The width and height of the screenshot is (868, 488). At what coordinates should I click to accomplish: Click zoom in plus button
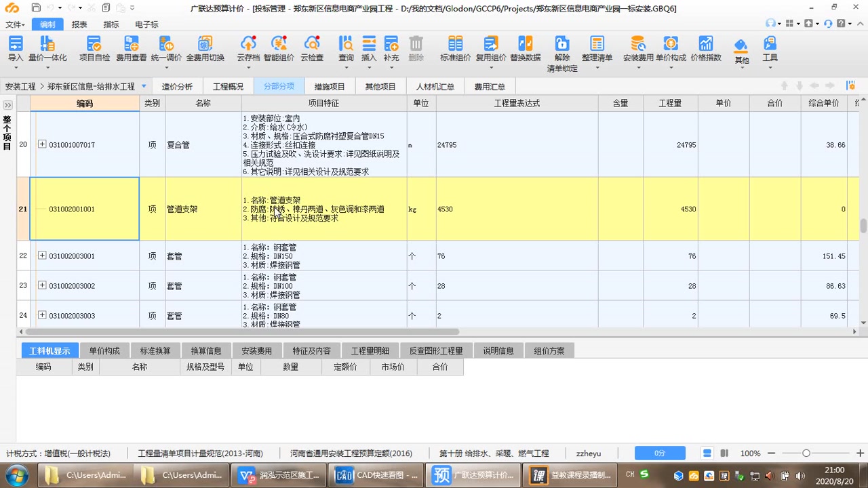pos(860,453)
